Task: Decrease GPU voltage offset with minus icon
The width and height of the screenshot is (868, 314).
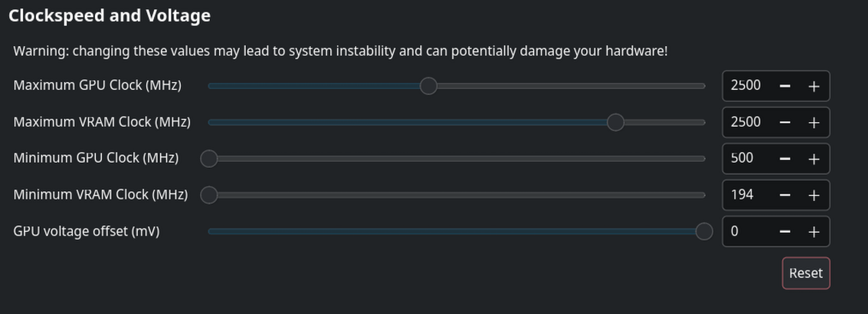Action: pyautogui.click(x=784, y=232)
